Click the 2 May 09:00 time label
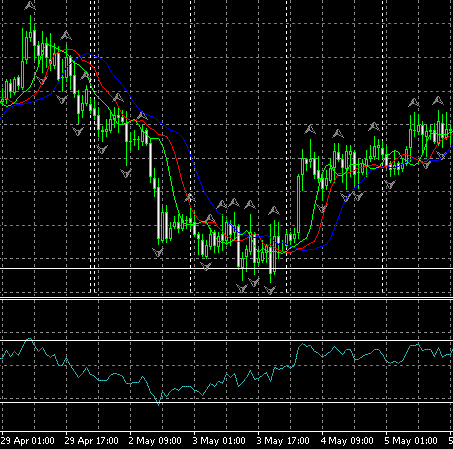The width and height of the screenshot is (453, 450). coord(155,441)
